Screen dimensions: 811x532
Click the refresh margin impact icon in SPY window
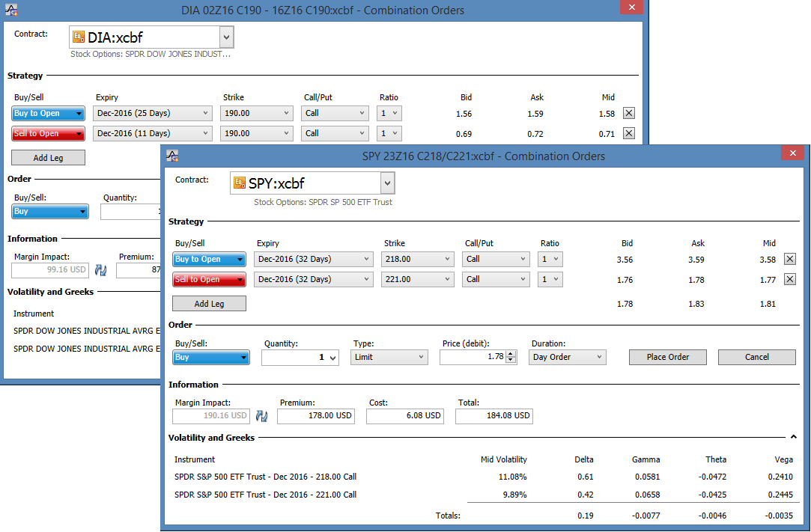[262, 416]
